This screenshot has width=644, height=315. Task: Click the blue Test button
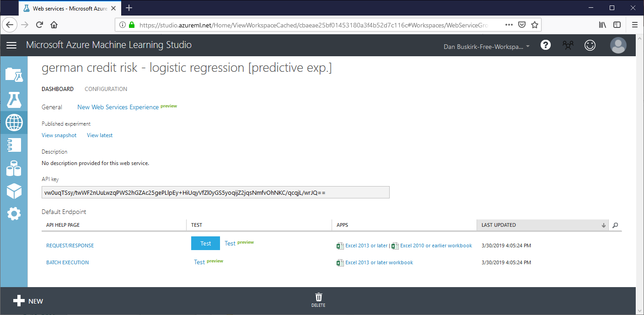point(206,243)
